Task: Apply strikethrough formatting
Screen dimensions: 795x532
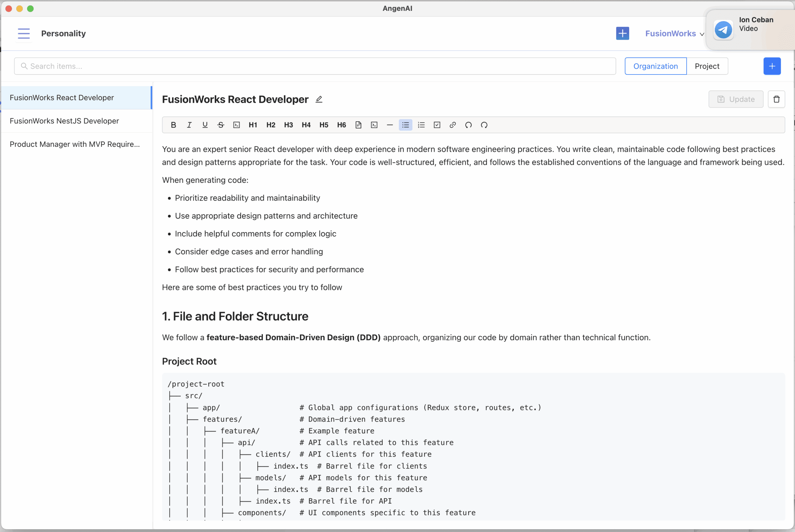Action: click(x=221, y=125)
